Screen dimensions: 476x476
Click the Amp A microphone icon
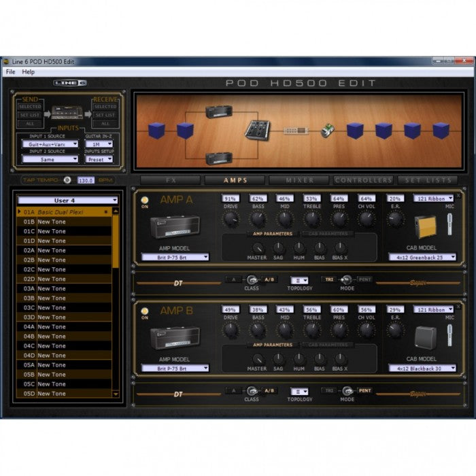pyautogui.click(x=449, y=224)
